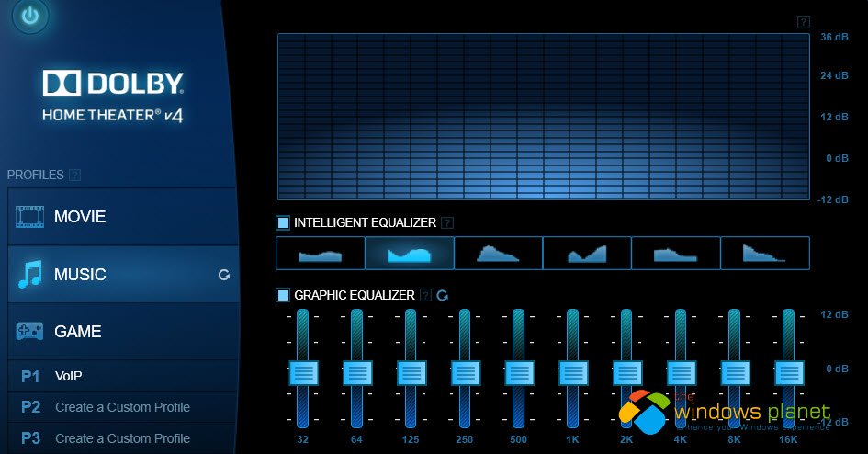Click the 500 Hz equalizer slider handle
Image resolution: width=868 pixels, height=454 pixels.
tap(519, 372)
